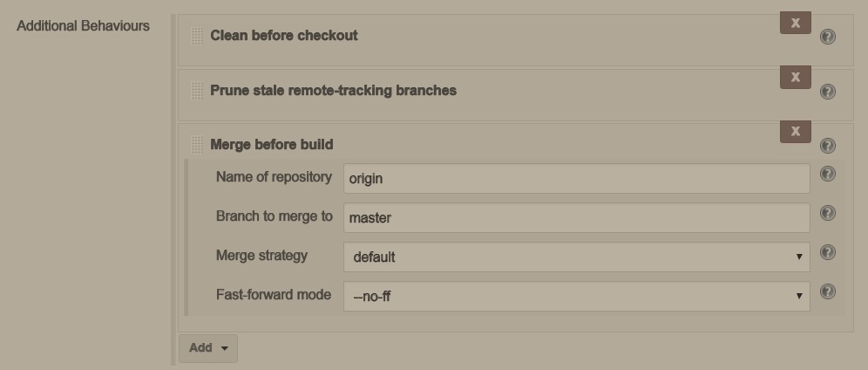Focus the Branch to merge to field
Screen dimensions: 868x370
point(577,217)
